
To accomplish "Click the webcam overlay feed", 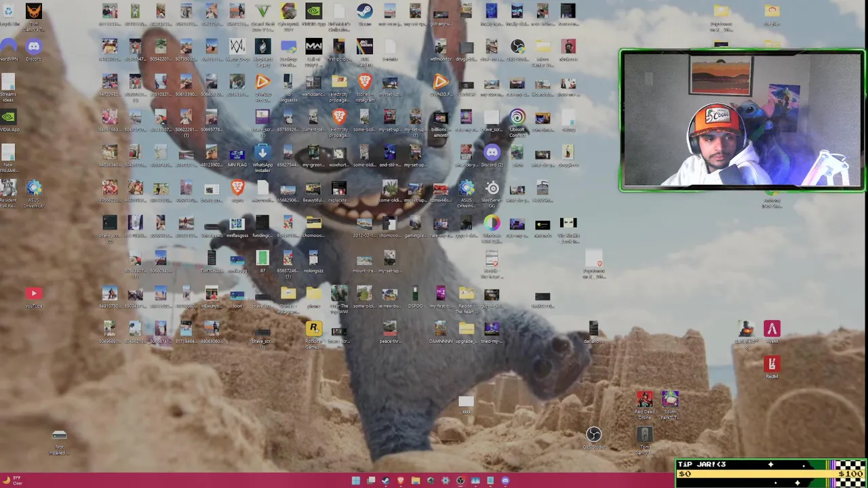I will tap(742, 120).
